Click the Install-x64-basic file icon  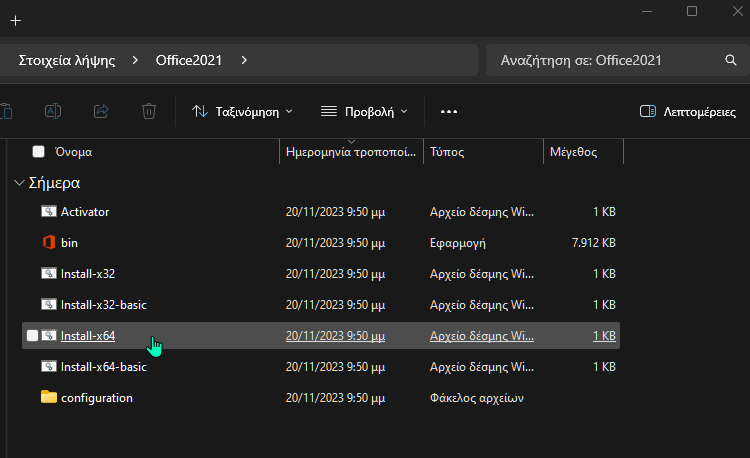[49, 367]
